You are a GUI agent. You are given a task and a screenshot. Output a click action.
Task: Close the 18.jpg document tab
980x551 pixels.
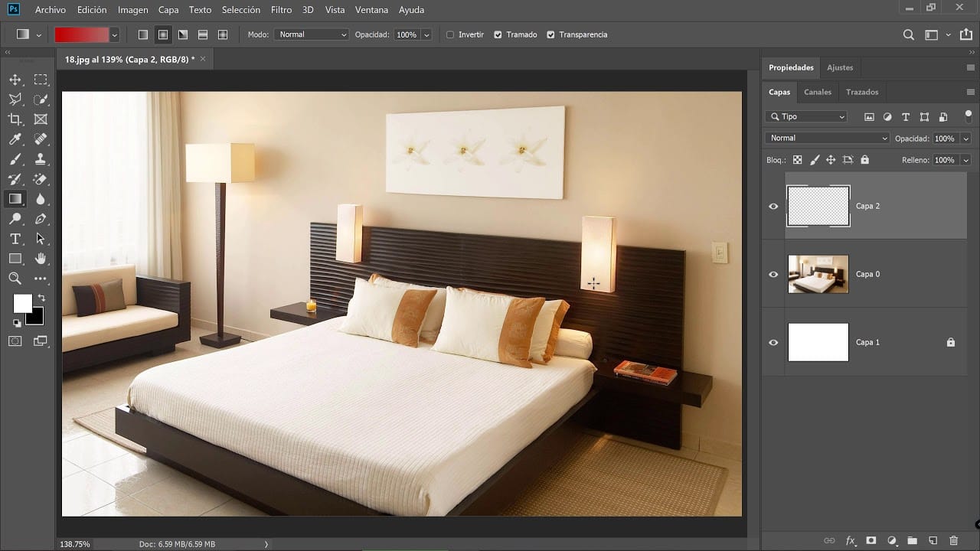pyautogui.click(x=203, y=59)
